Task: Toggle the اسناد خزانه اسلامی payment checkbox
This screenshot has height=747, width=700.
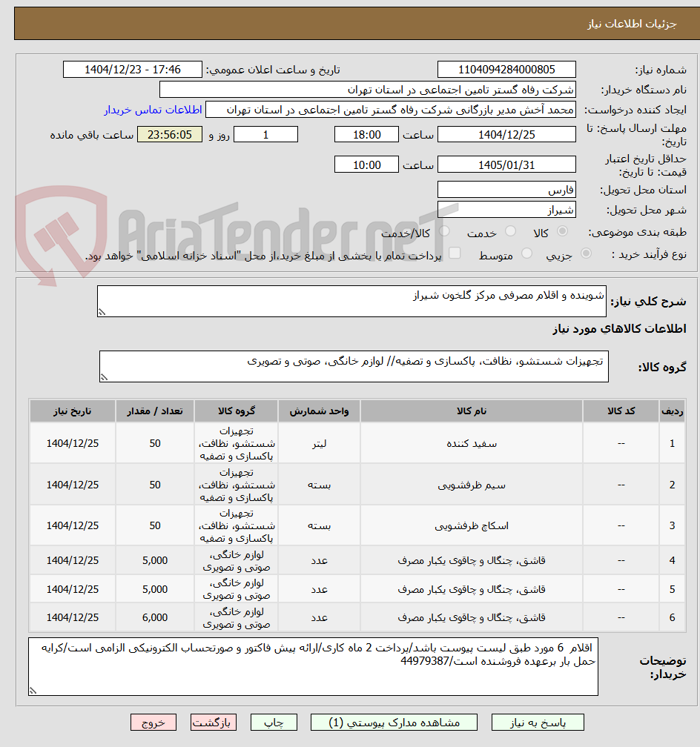Action: 455,253
